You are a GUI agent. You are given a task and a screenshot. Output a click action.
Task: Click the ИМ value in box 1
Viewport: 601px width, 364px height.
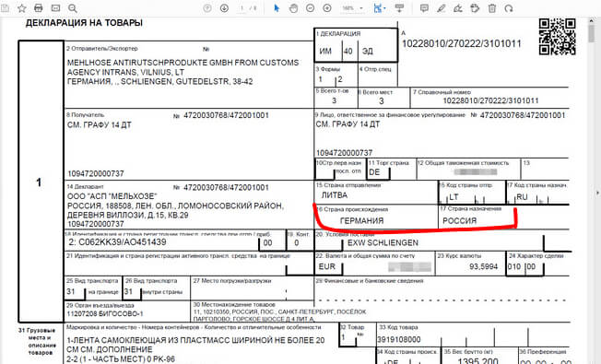click(x=325, y=51)
